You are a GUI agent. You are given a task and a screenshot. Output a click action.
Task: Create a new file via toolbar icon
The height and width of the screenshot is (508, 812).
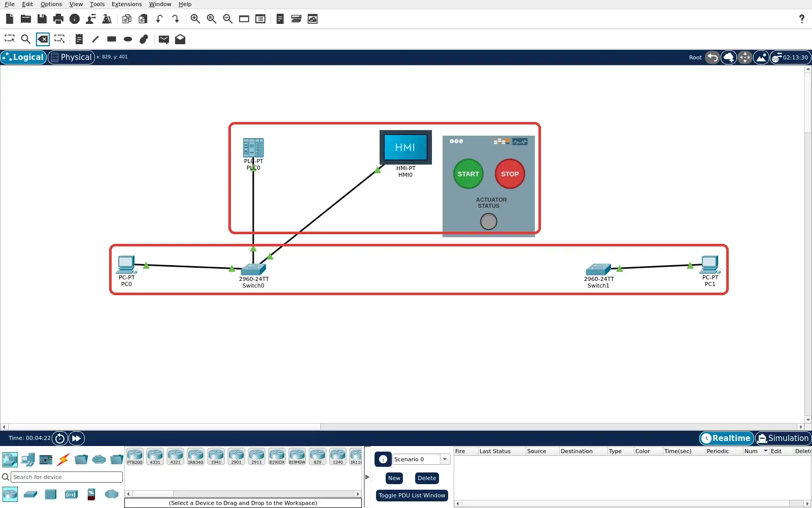click(10, 19)
